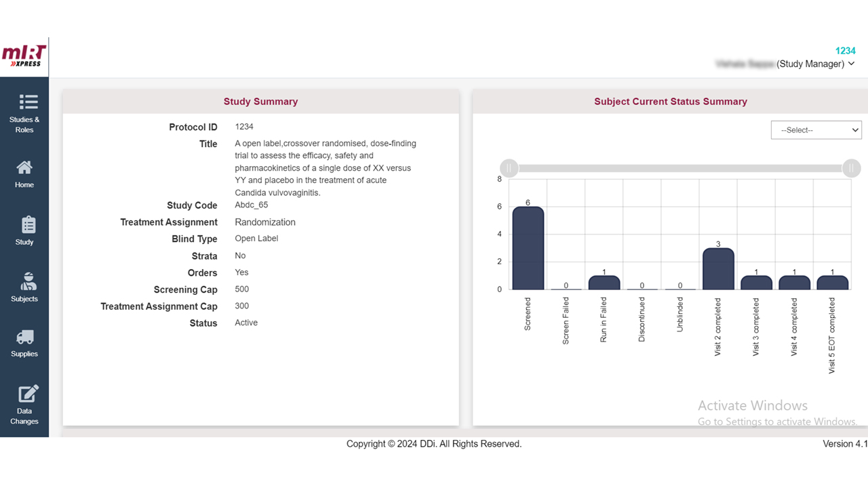Screen dimensions: 868x488
Task: Click the left handle of chart range slider
Action: (x=509, y=168)
